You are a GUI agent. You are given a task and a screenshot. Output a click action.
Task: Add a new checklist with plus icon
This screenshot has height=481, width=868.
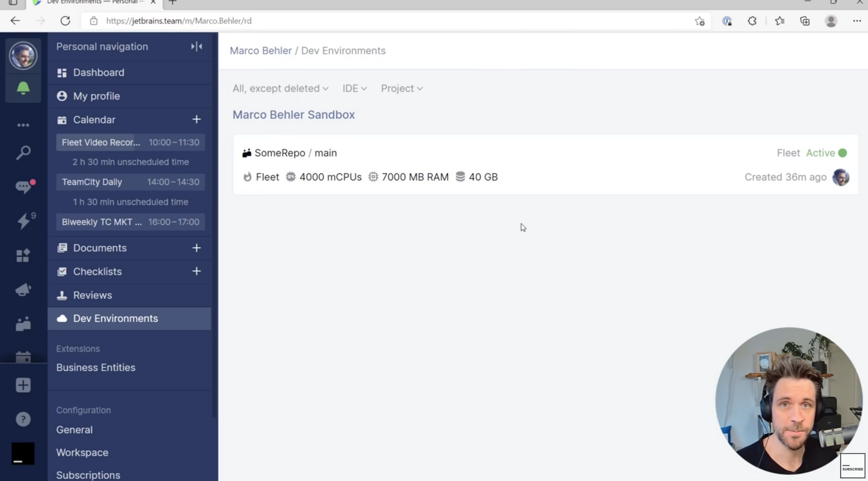197,271
